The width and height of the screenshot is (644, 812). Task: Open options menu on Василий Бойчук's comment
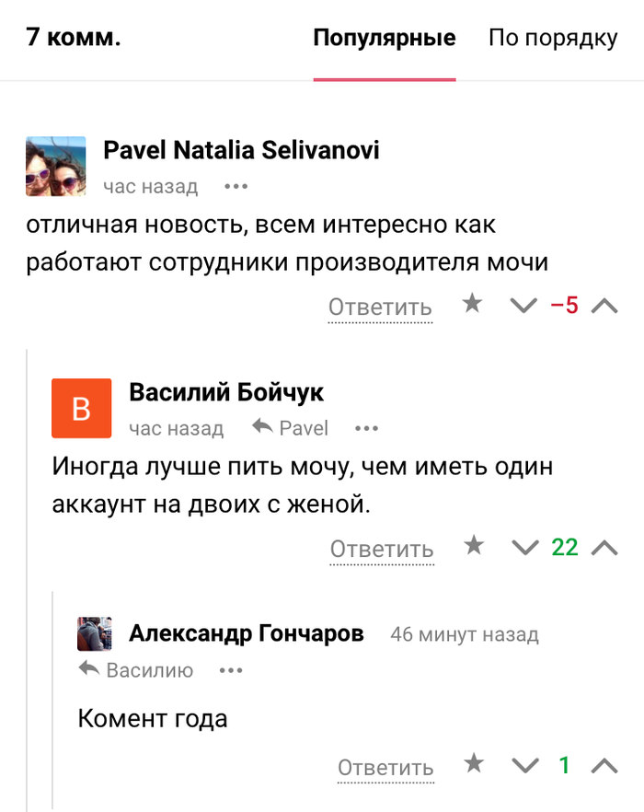pyautogui.click(x=366, y=428)
